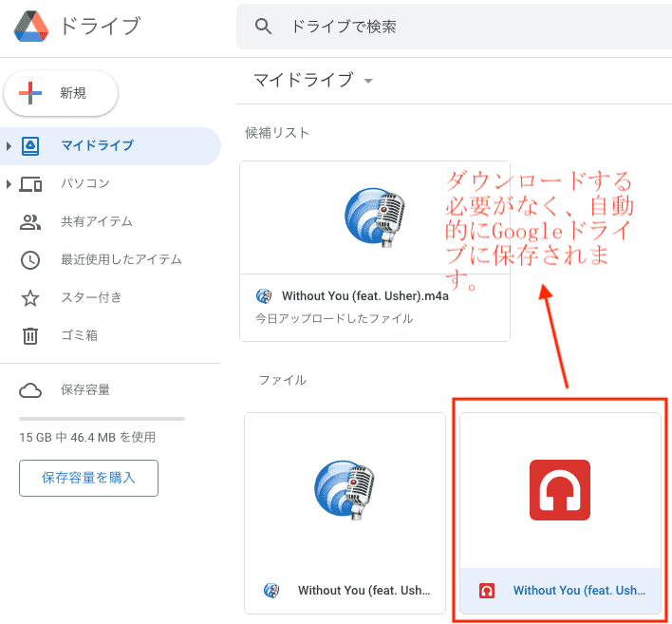
Task: Click the 候補リスト section label
Action: pyautogui.click(x=277, y=133)
